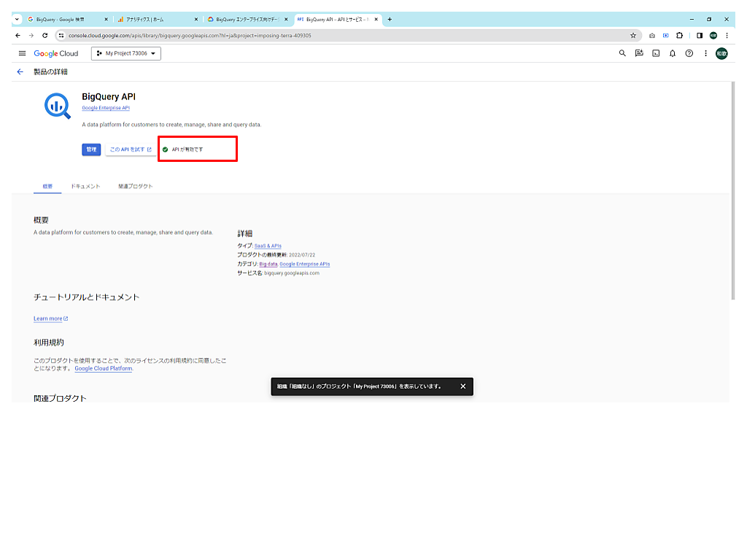747x560 pixels.
Task: Open the Google Cloud navigation hamburger menu
Action: coord(22,53)
